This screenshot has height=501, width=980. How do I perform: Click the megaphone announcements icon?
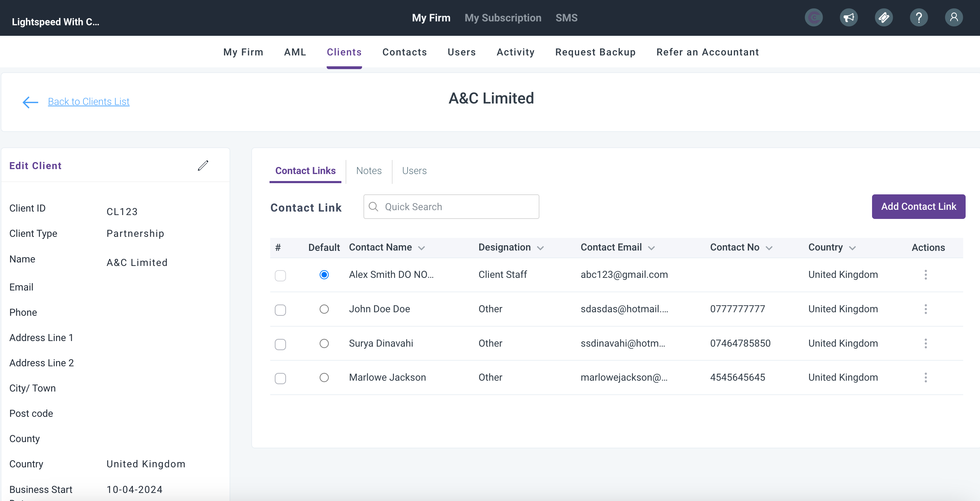tap(848, 18)
